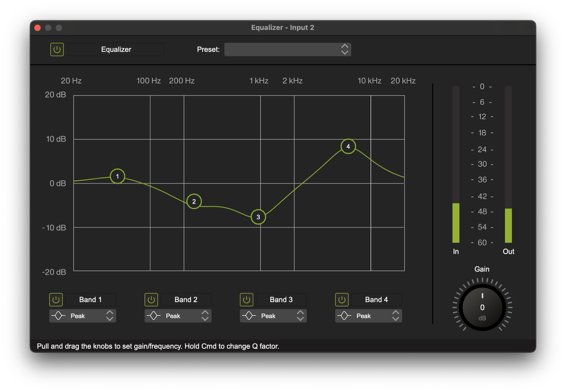The height and width of the screenshot is (392, 566).
Task: Open Band 4 Peak filter type dropdown
Action: pos(369,316)
